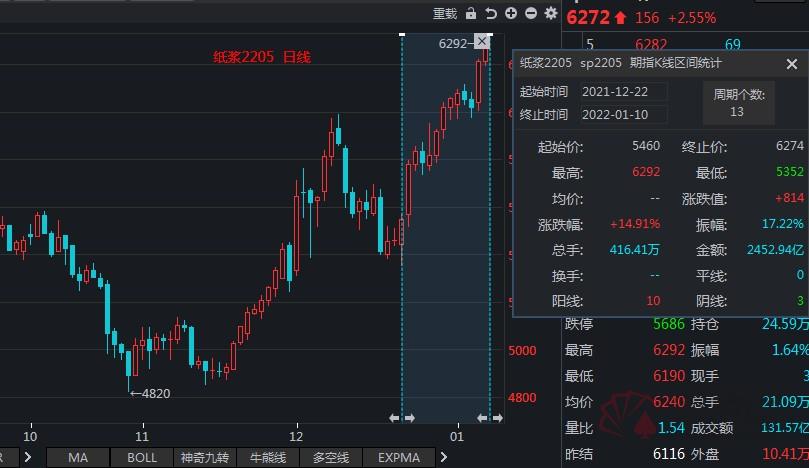Expand more indicators after EXPMA
Image resolution: width=809 pixels, height=468 pixels.
click(443, 457)
